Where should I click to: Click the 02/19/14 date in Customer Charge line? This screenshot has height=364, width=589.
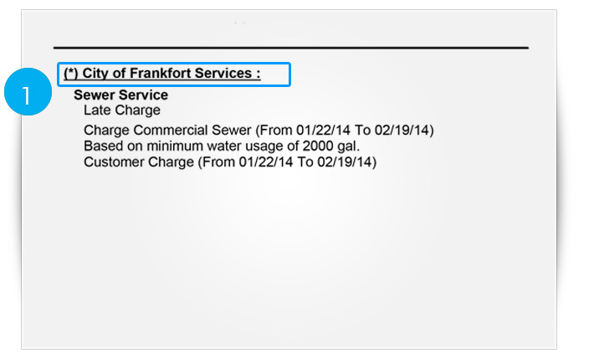click(x=345, y=162)
